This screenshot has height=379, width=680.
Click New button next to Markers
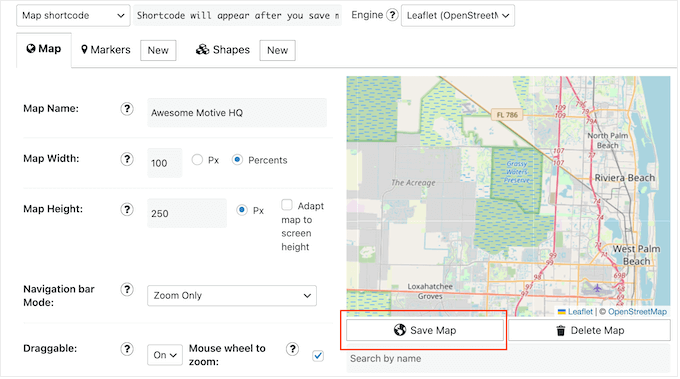point(158,50)
